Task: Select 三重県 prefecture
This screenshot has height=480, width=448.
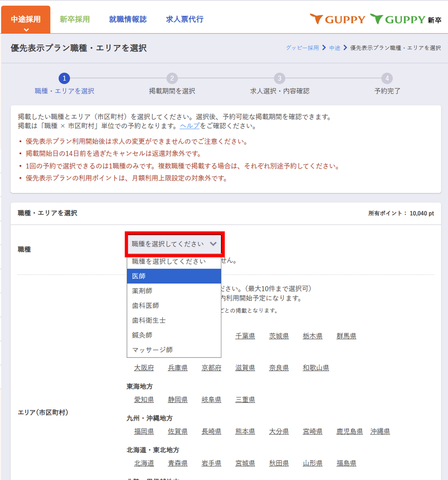Action: coord(245,400)
